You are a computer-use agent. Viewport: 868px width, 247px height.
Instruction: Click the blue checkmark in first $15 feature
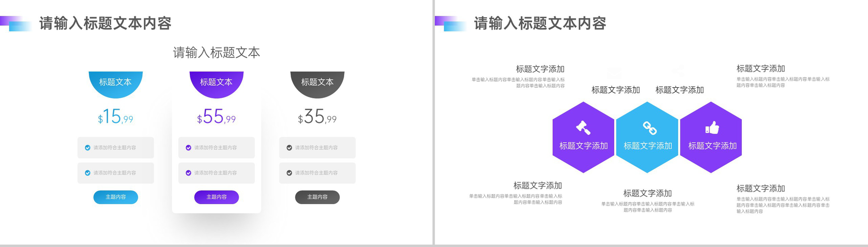click(x=88, y=148)
